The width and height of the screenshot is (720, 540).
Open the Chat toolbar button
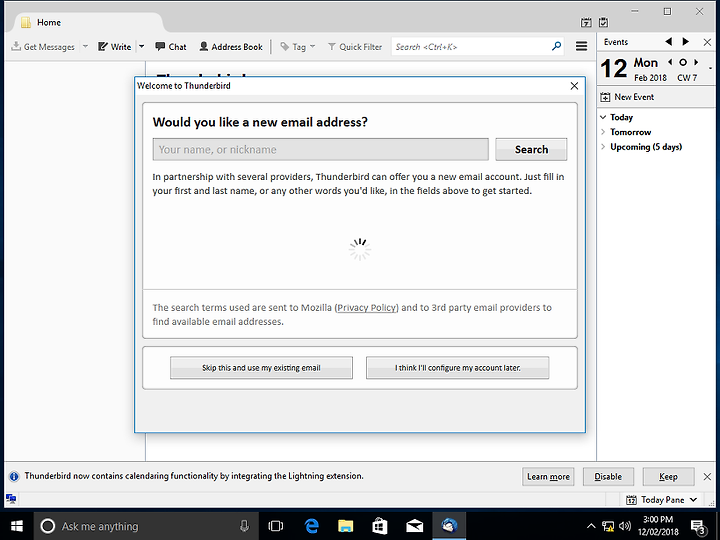point(171,47)
